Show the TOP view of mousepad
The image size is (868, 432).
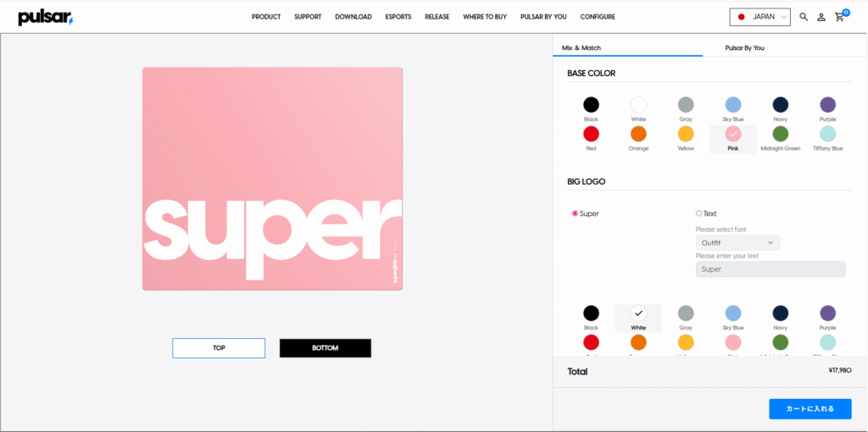219,348
